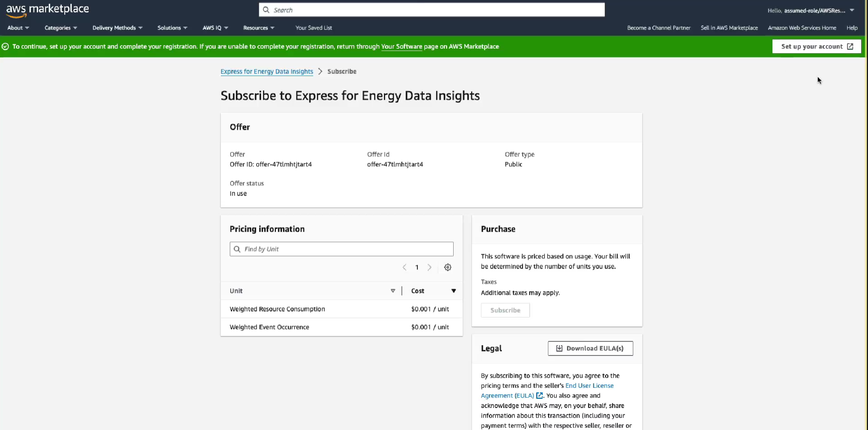Expand the AWS IQ menu
The image size is (868, 430).
pyautogui.click(x=215, y=28)
